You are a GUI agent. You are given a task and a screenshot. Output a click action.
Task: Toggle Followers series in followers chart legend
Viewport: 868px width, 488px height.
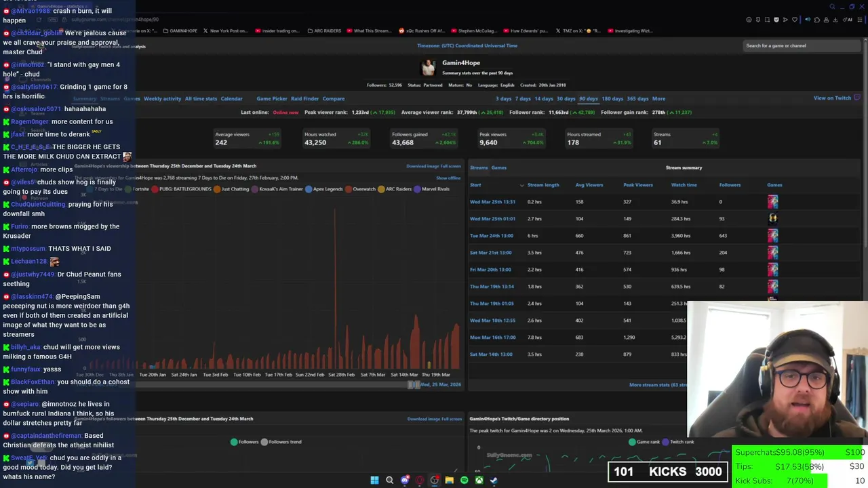pos(244,442)
